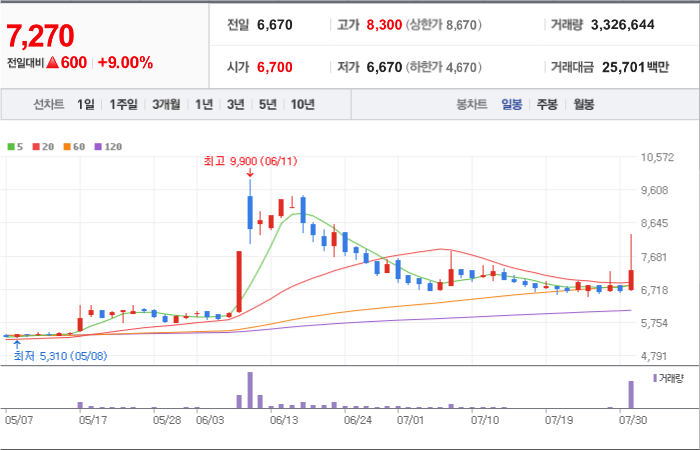Click the latest volume bar at 07/30
700x450 pixels.
631,394
